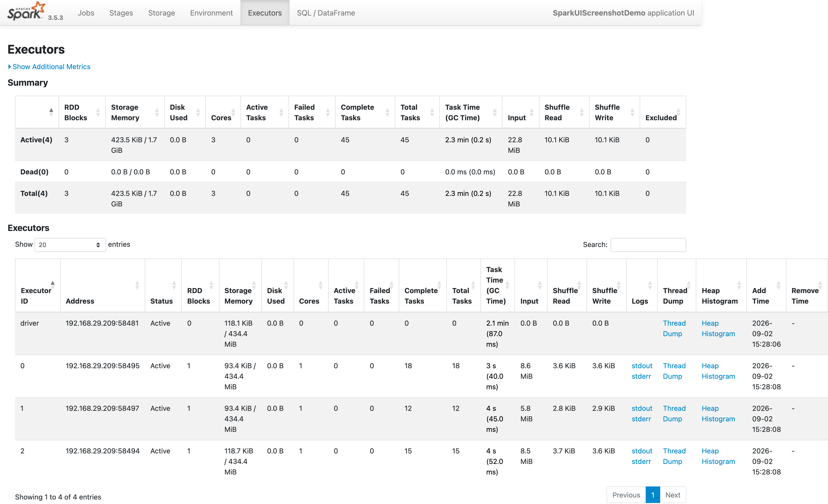Sort executors table by Cores column
Viewport: 828px width, 504px height.
(311, 286)
